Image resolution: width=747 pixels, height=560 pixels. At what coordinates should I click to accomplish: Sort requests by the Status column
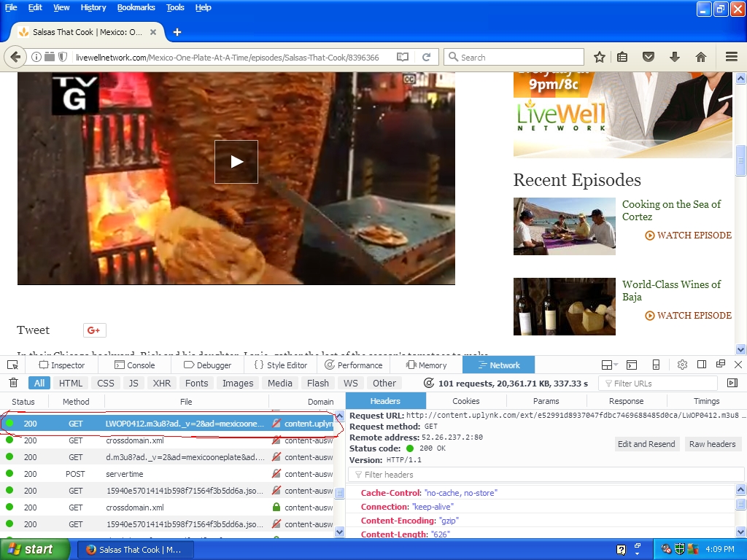pos(23,402)
